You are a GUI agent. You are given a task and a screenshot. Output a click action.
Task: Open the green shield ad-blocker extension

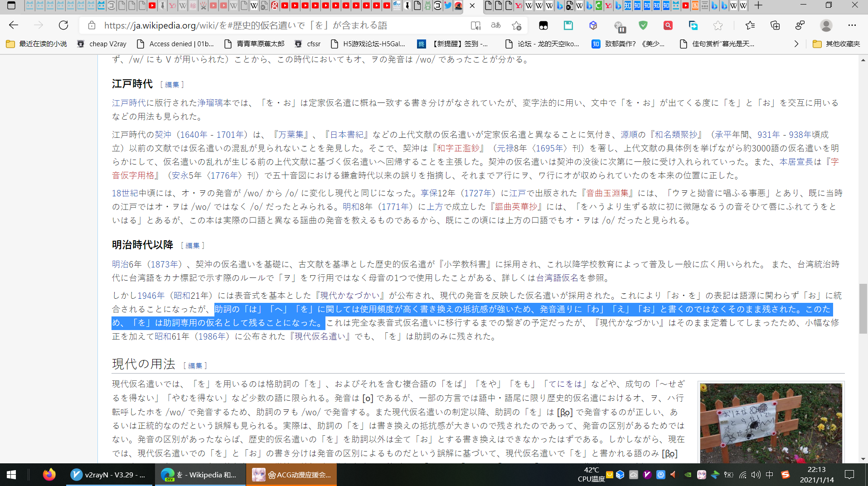click(x=643, y=25)
